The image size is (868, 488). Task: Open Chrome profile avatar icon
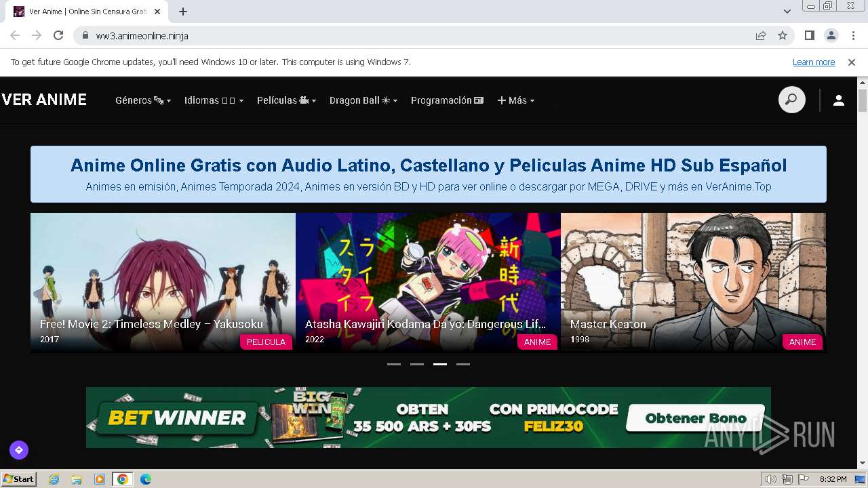[x=831, y=35]
